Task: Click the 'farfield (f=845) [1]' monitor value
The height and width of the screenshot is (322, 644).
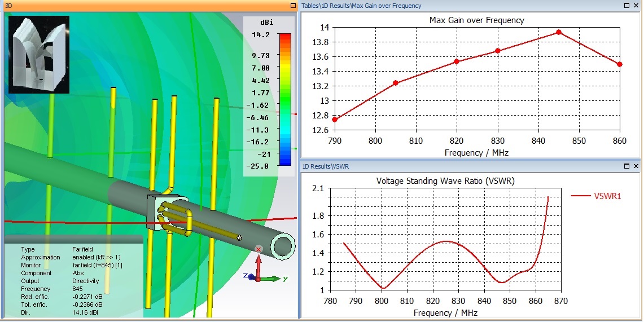Action: (97, 265)
